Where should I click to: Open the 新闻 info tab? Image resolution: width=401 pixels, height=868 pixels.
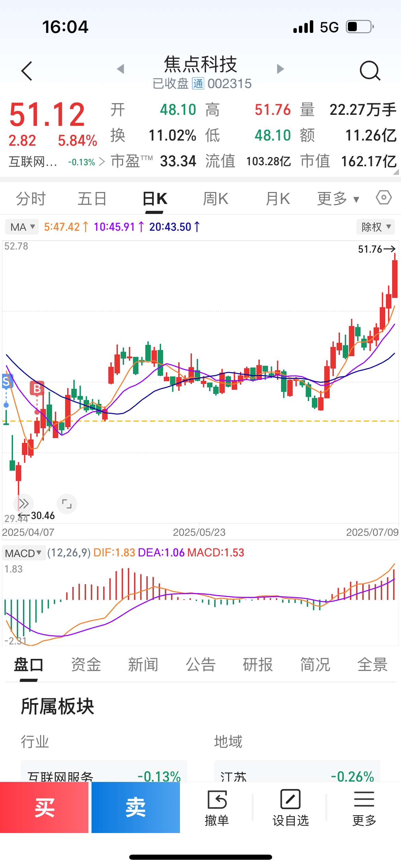(143, 665)
